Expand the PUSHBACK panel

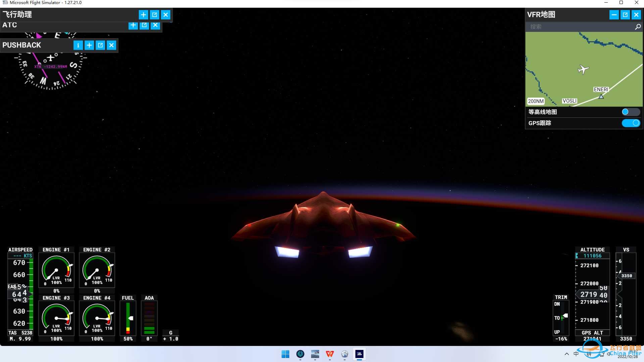[x=89, y=45]
